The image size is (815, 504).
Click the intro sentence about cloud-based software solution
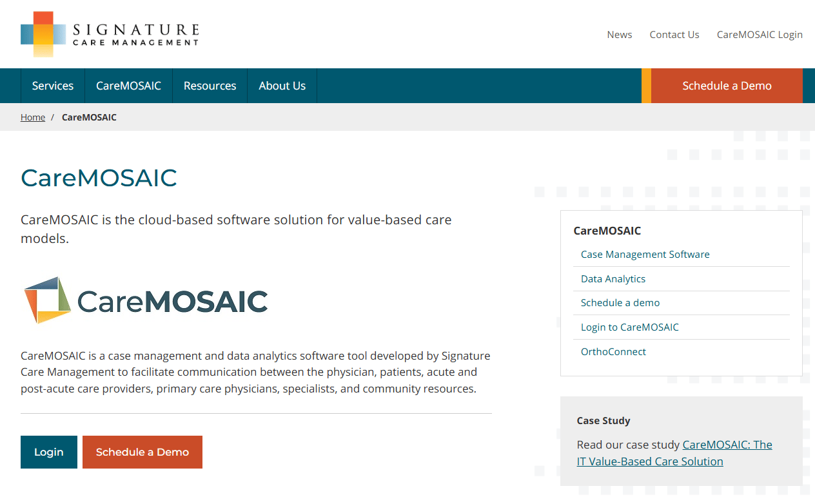click(236, 229)
